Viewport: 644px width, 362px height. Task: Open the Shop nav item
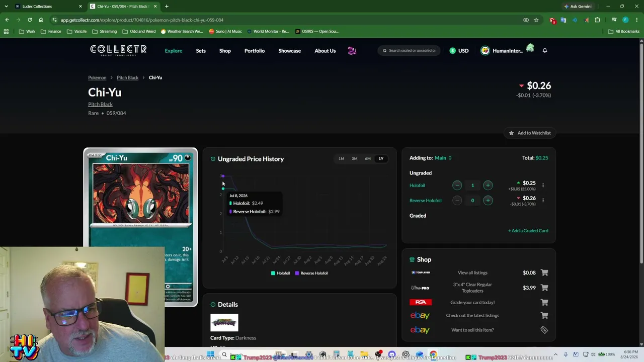[225, 51]
